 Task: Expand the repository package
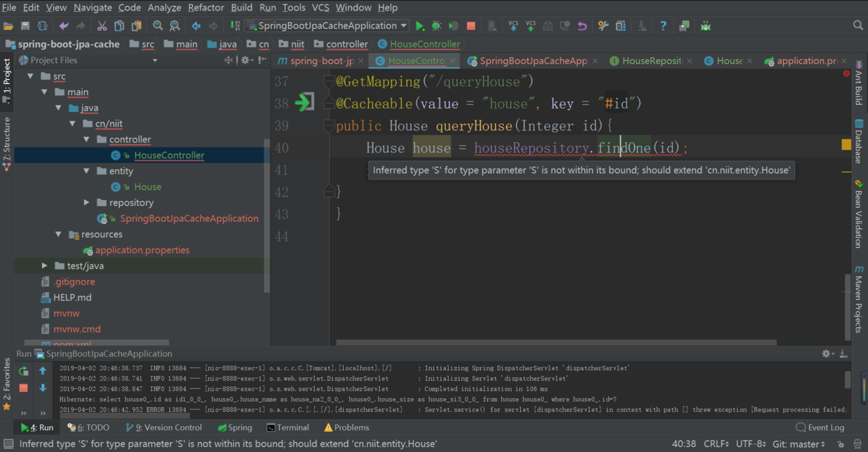pos(86,203)
